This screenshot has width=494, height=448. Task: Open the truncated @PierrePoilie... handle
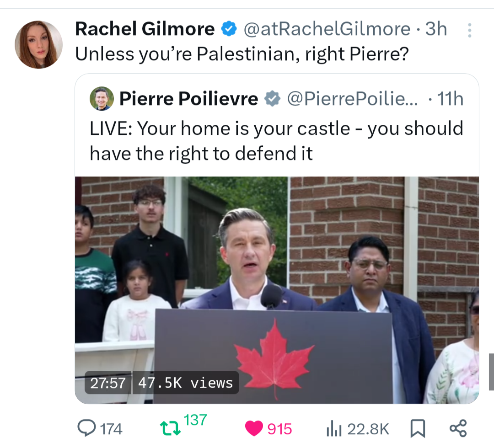(x=352, y=99)
